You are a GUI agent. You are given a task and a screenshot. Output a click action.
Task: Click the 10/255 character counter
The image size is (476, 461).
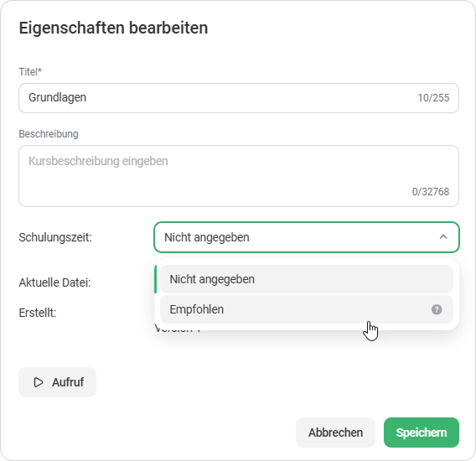click(x=433, y=98)
